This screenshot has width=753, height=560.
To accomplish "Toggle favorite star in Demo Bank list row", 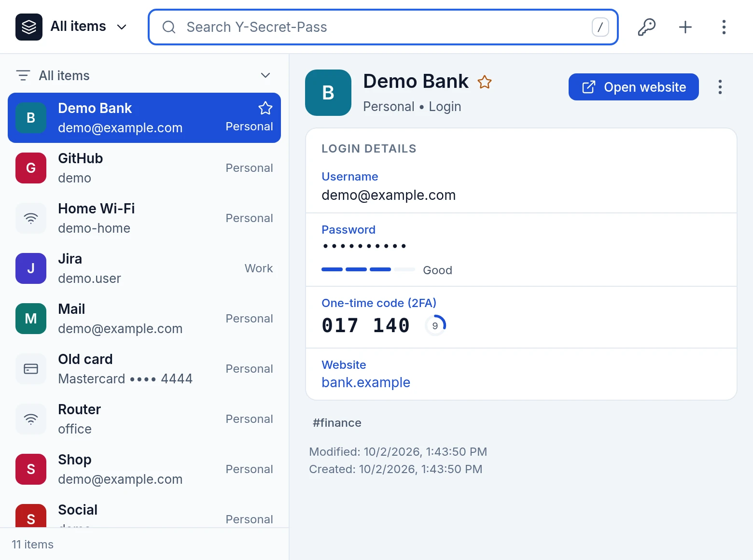I will (265, 108).
